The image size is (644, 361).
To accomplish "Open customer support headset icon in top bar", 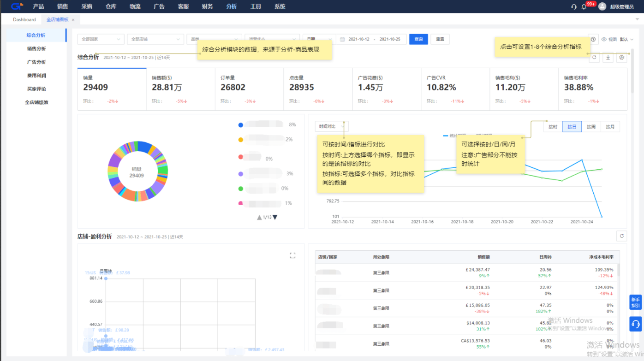I will coord(574,6).
